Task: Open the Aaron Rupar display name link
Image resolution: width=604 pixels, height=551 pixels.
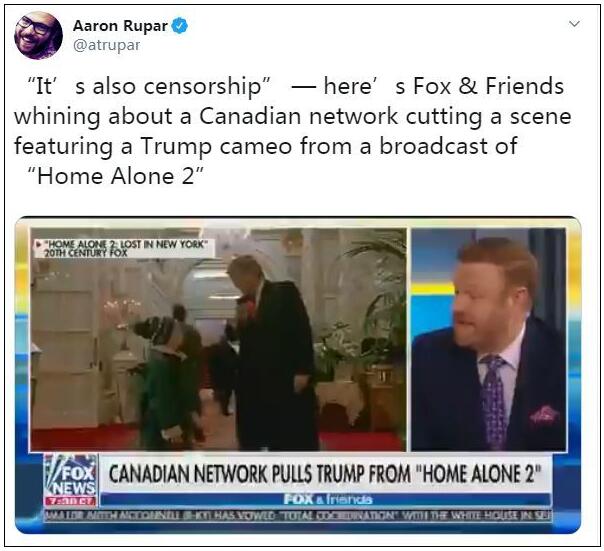Action: pos(120,26)
